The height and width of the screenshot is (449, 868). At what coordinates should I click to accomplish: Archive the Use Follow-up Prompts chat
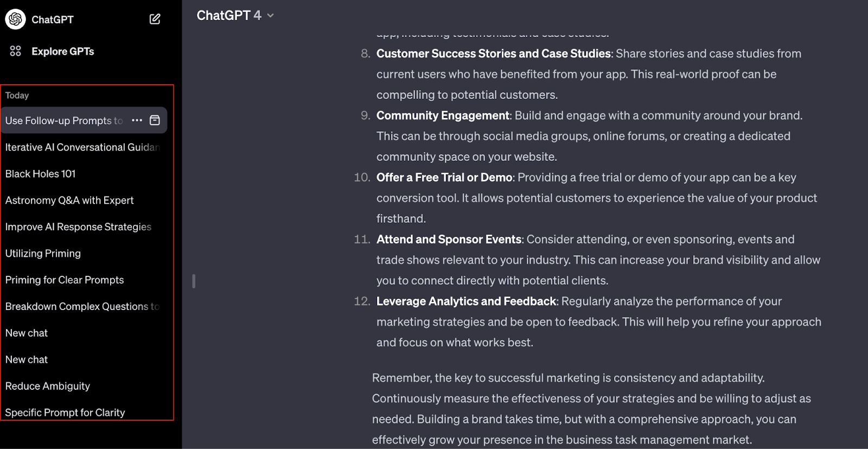click(x=155, y=120)
